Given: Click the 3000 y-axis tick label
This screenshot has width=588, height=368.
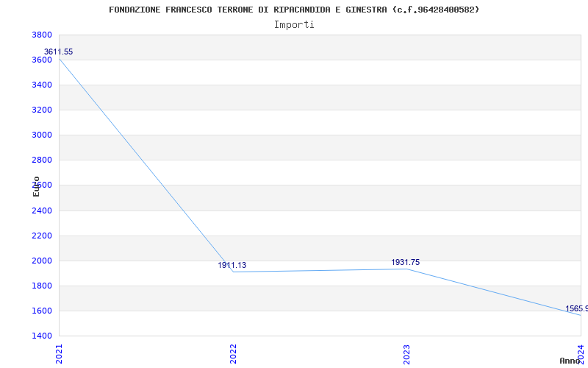Looking at the screenshot, I should tap(42, 135).
